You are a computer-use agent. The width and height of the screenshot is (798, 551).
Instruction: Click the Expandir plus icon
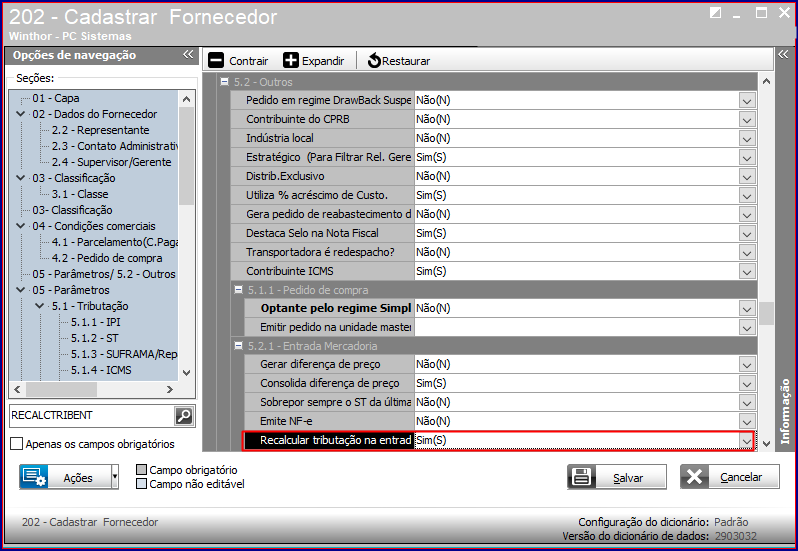[291, 61]
